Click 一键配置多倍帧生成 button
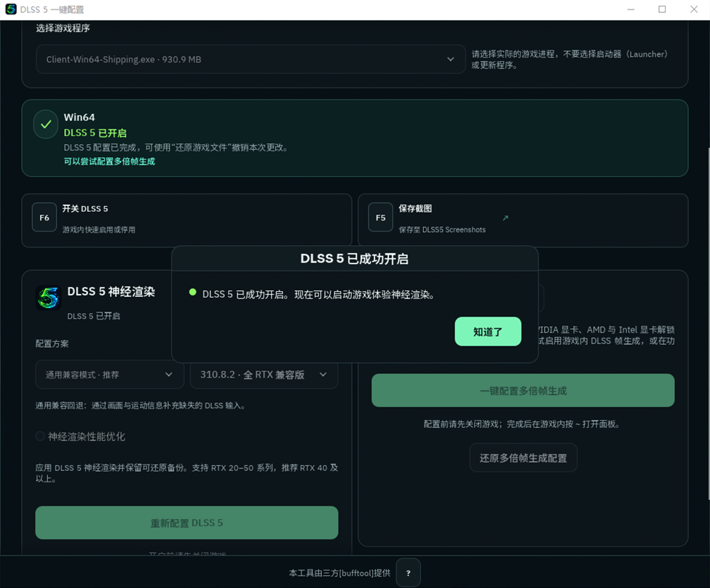The height and width of the screenshot is (588, 710). tap(523, 391)
